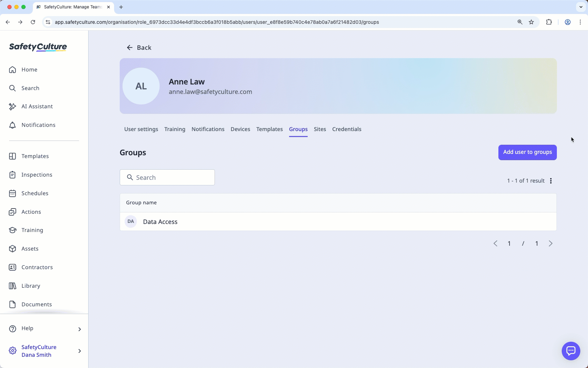The image size is (588, 368).
Task: Open the Chrome profile icon
Action: pyautogui.click(x=568, y=22)
